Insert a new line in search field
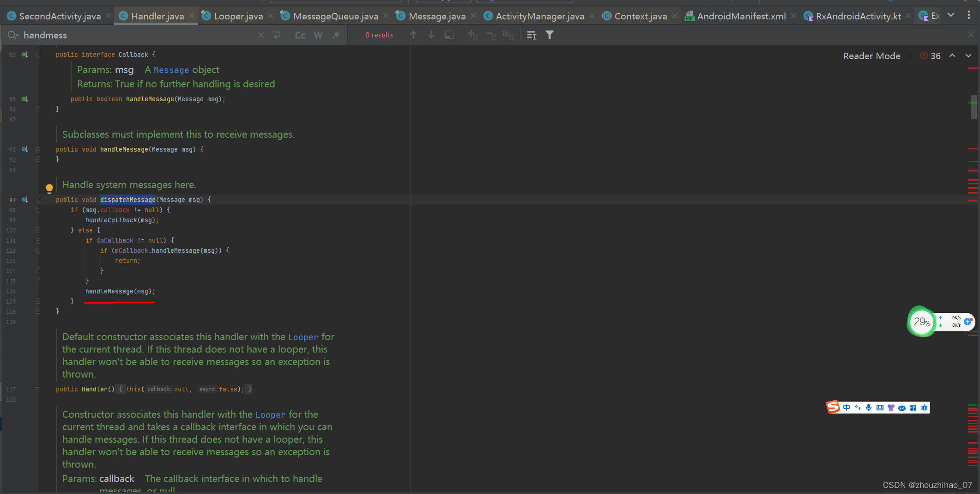980x494 pixels. pyautogui.click(x=277, y=35)
